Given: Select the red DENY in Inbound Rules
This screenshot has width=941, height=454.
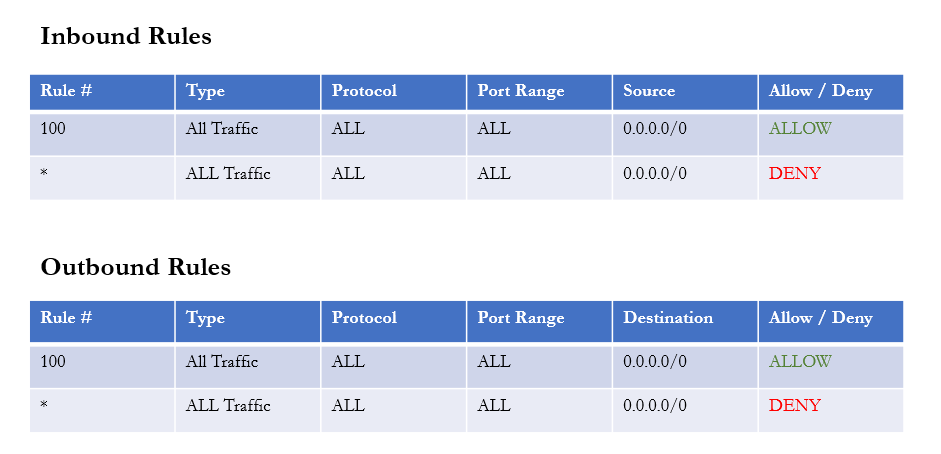Looking at the screenshot, I should click(x=795, y=173).
